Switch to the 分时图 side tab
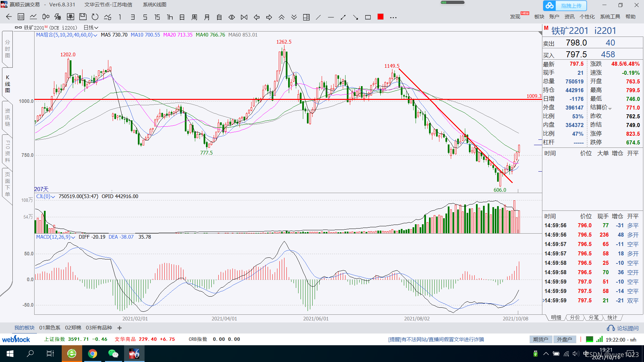The image size is (644, 362). tap(7, 49)
